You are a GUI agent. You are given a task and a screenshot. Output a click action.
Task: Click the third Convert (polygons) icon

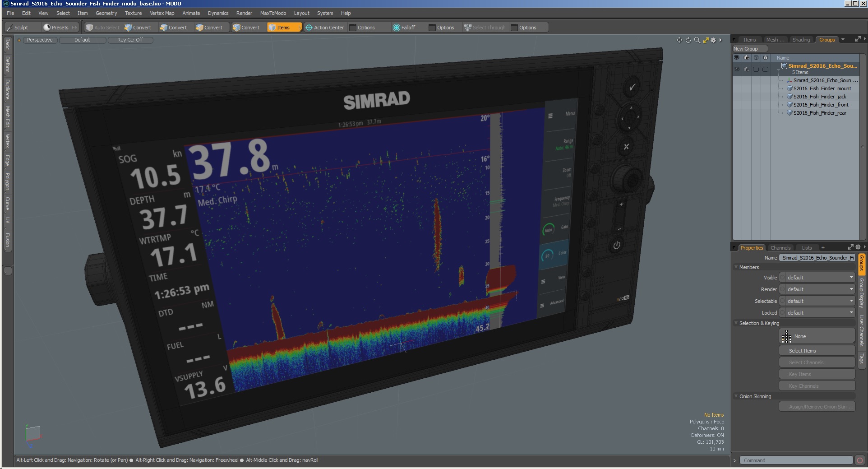pos(199,28)
